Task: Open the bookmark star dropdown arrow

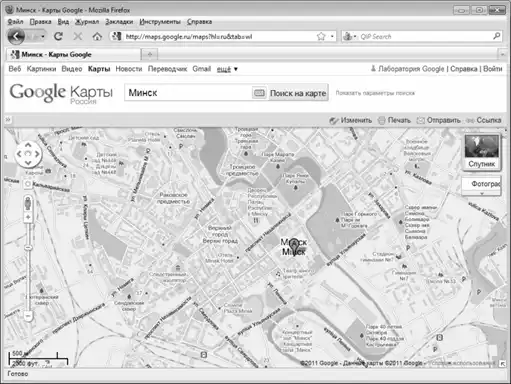Action: pos(332,36)
